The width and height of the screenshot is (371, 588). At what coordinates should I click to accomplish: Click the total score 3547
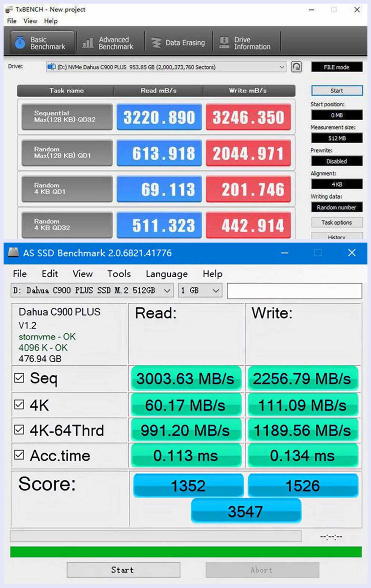246,511
